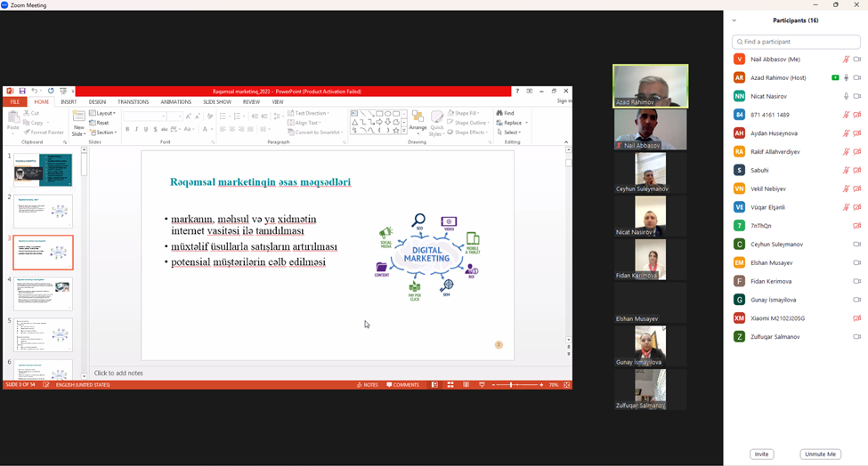Screen dimensions: 868x466
Task: Switch to Slide Sorter view in status bar
Action: pyautogui.click(x=450, y=385)
